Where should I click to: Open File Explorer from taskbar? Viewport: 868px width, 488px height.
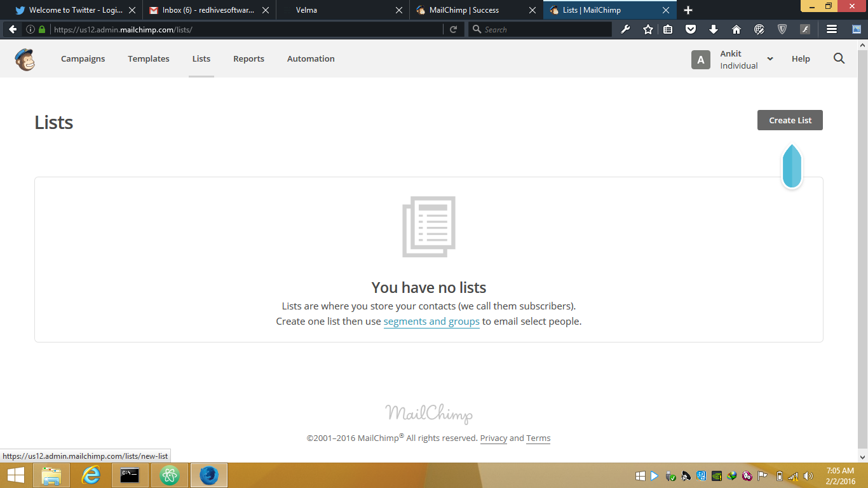point(51,475)
